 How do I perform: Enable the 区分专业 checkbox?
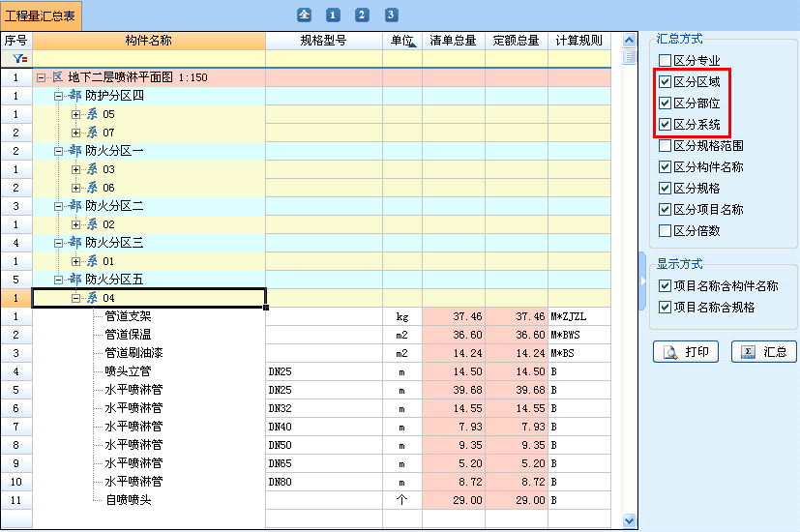(x=665, y=61)
